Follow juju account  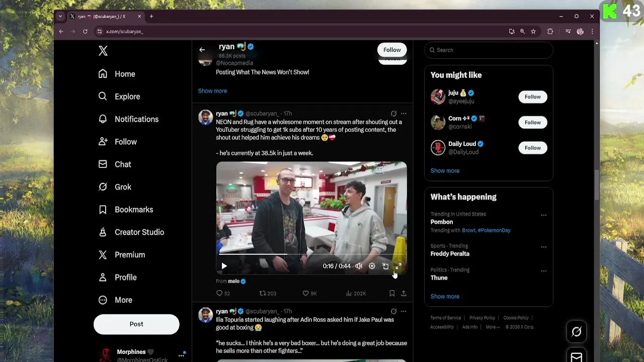coord(533,97)
